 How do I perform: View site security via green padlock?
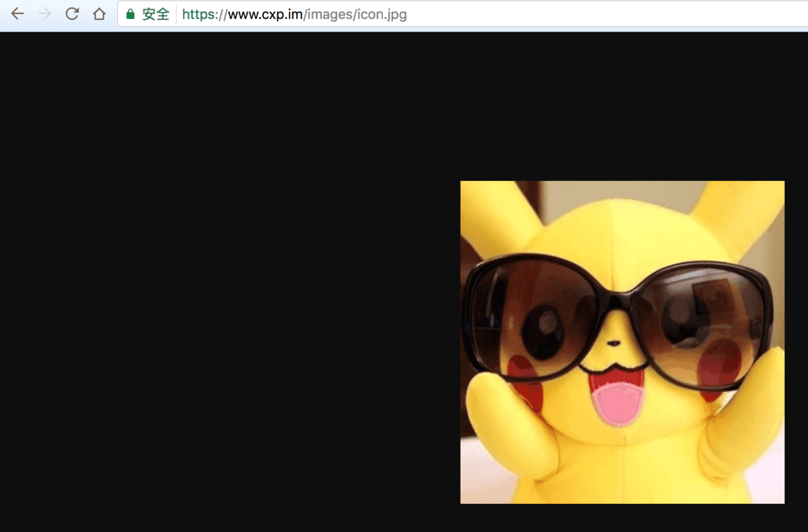130,14
